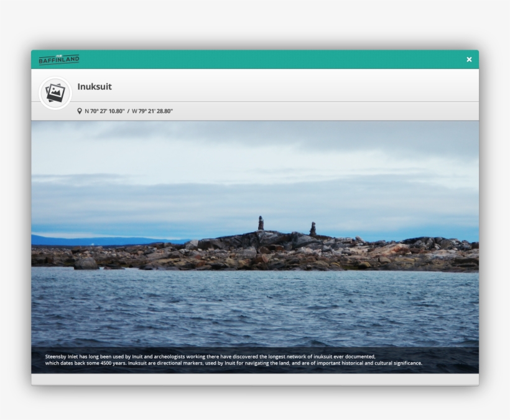This screenshot has height=420, width=510.
Task: Click the darkened caption overlay at photo bottom
Action: point(255,359)
